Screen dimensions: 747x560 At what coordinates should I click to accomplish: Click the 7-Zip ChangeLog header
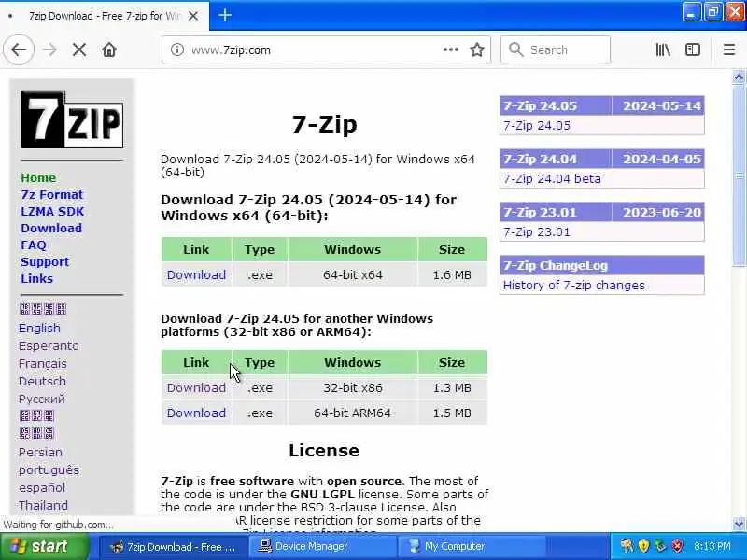(x=602, y=265)
